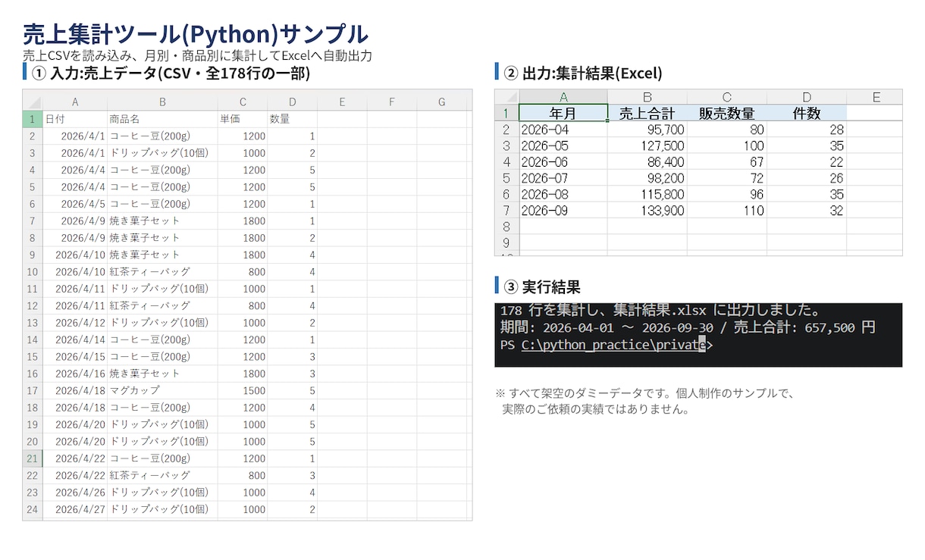Select the 年月 cell A1 in the output sheet

click(x=563, y=113)
